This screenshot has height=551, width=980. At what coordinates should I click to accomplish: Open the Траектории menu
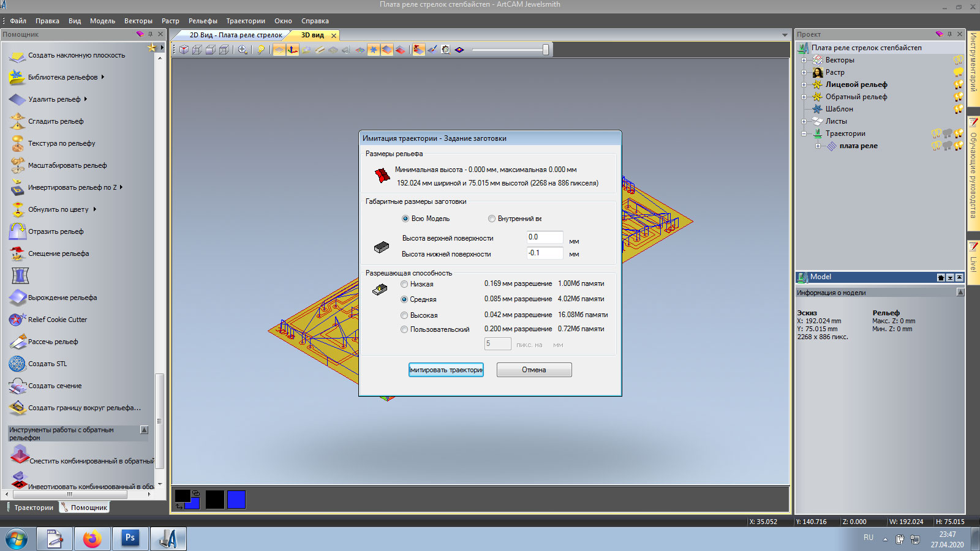(246, 21)
